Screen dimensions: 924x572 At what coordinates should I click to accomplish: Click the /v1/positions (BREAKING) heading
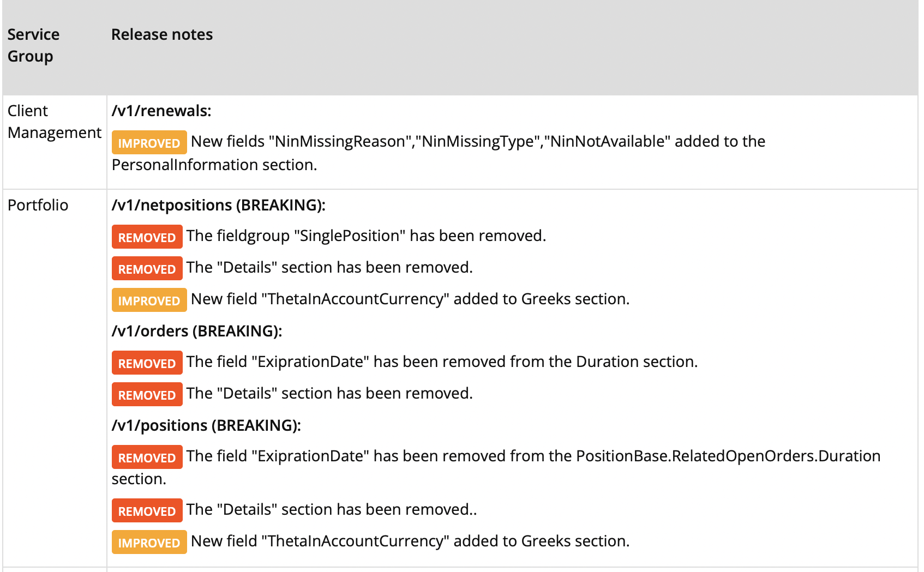coord(206,425)
